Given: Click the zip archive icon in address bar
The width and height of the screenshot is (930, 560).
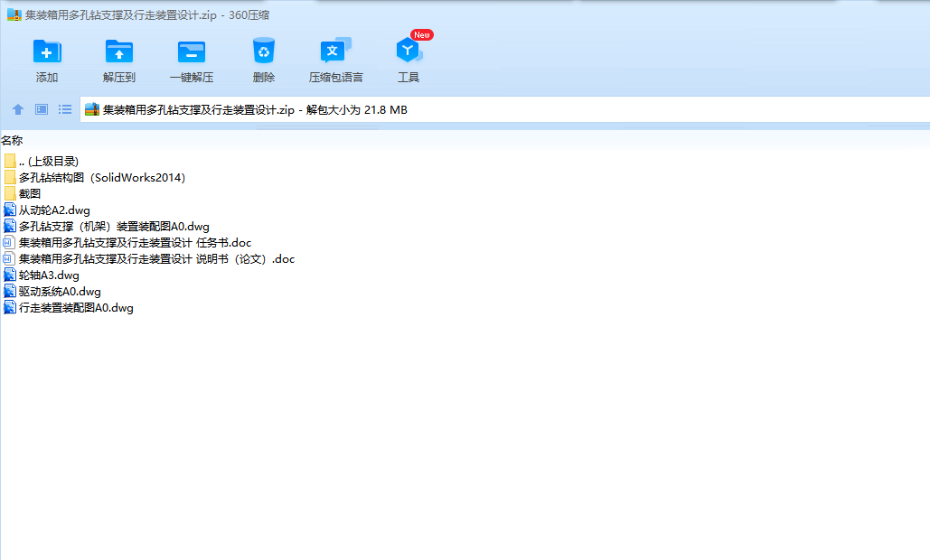Looking at the screenshot, I should [x=92, y=109].
